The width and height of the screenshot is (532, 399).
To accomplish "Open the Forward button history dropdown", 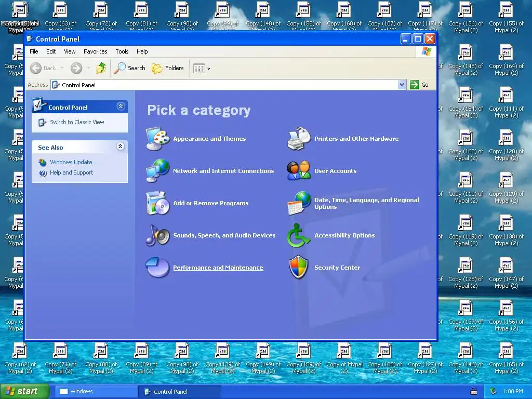I will [x=88, y=68].
